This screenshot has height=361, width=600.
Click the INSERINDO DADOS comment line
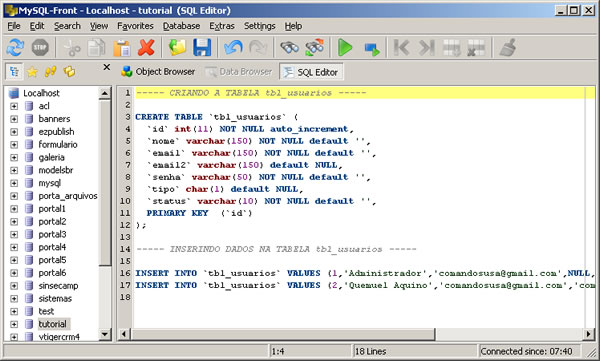pos(276,249)
